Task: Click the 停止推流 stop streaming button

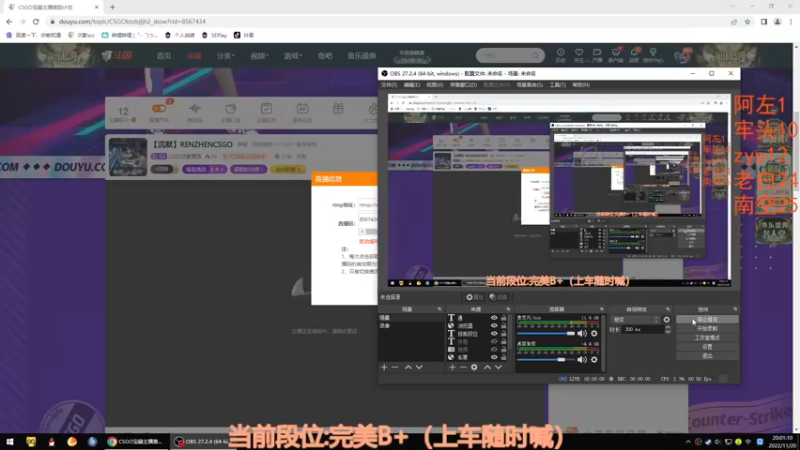Action: (x=707, y=319)
